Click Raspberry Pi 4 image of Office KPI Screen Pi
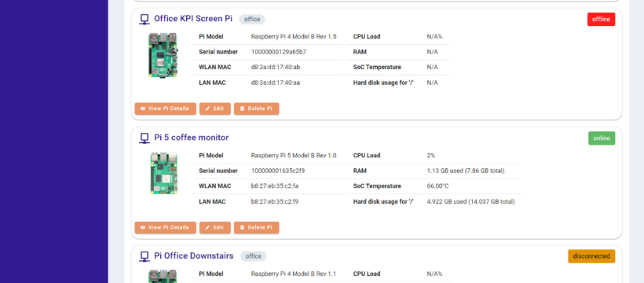This screenshot has width=644, height=283. coord(163,55)
